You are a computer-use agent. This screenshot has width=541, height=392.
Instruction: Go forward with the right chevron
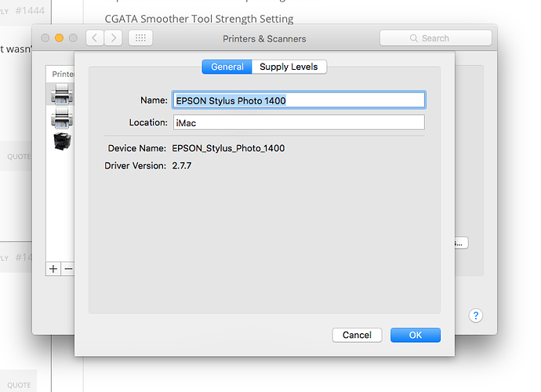[114, 38]
